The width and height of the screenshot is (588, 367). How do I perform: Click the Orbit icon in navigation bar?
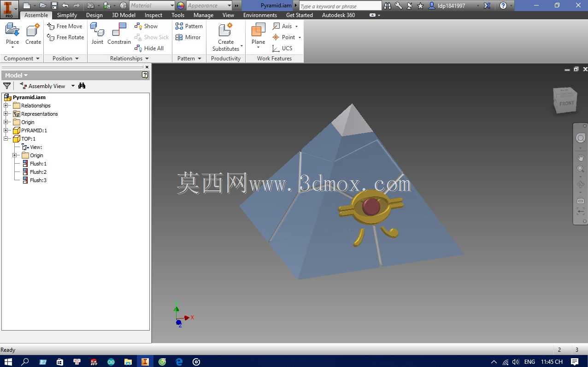[581, 184]
